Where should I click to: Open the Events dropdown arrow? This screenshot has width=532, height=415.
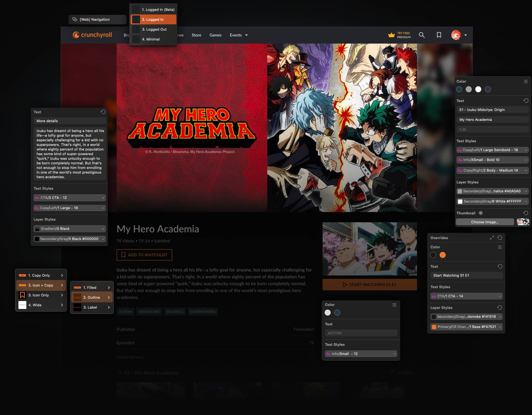(x=246, y=35)
